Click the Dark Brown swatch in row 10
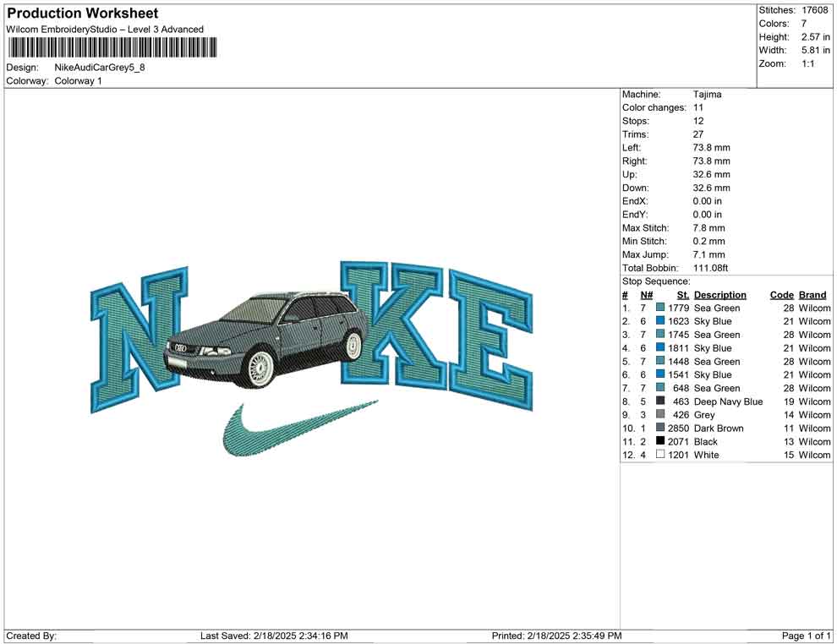Screen dimensions: 837x644 659,428
